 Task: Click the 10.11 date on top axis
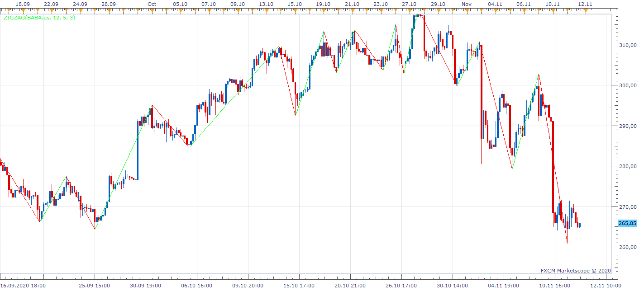click(x=553, y=4)
